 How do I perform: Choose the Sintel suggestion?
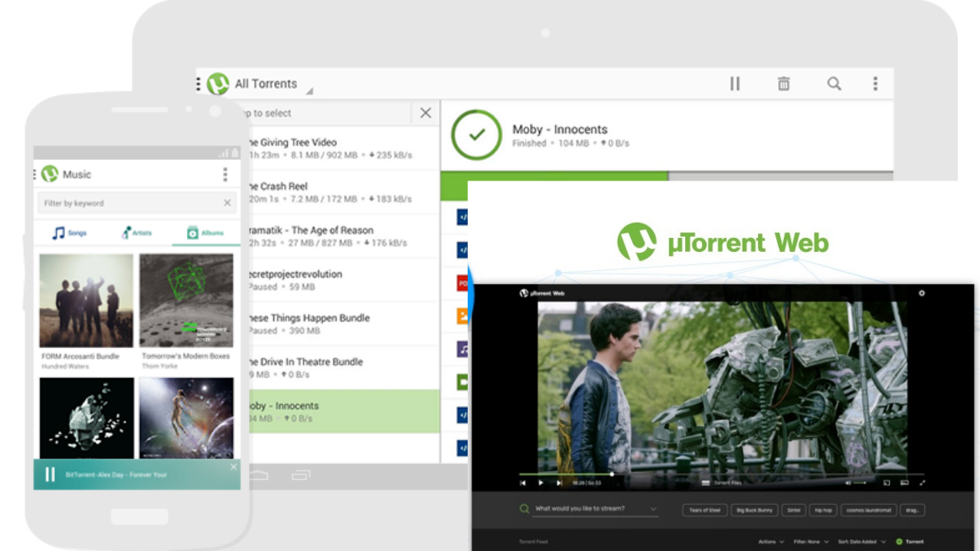793,510
